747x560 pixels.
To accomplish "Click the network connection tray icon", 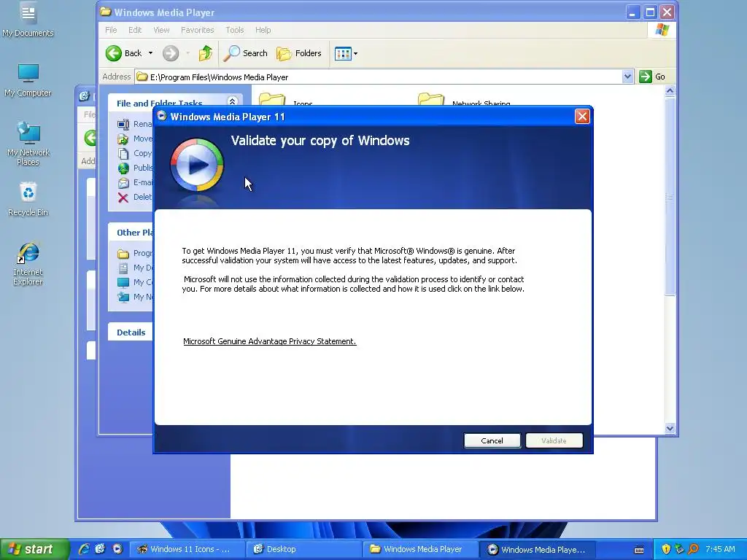I will pos(679,549).
